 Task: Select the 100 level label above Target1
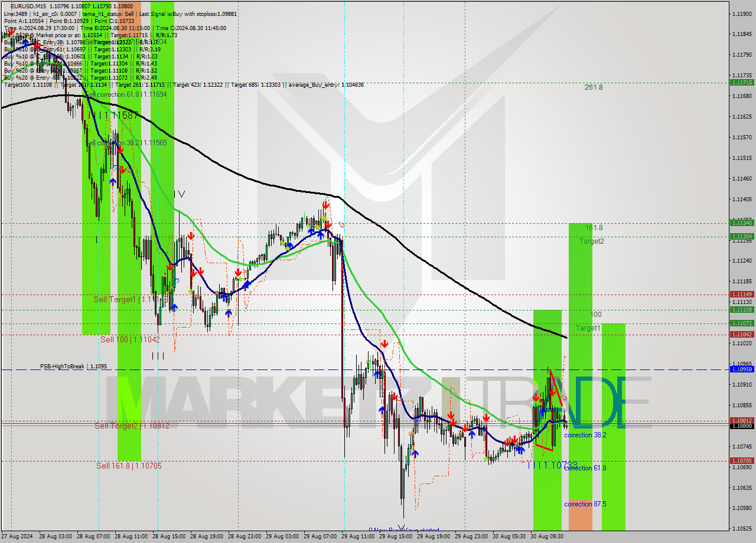596,315
